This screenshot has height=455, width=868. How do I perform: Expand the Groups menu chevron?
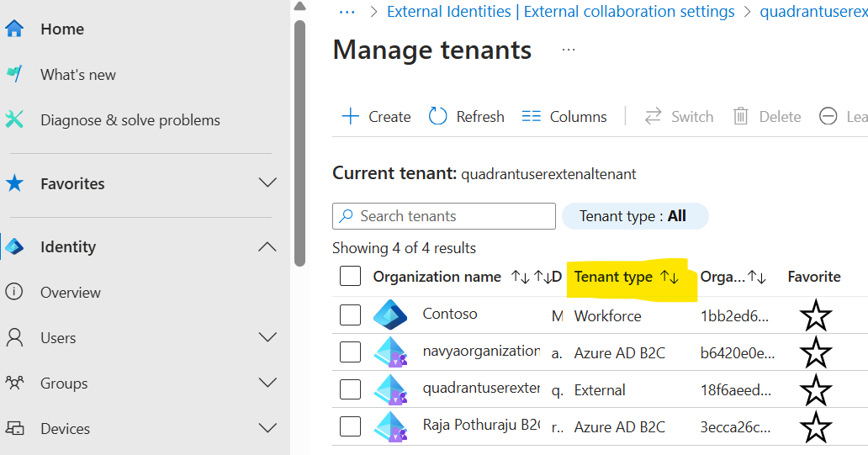[x=268, y=383]
